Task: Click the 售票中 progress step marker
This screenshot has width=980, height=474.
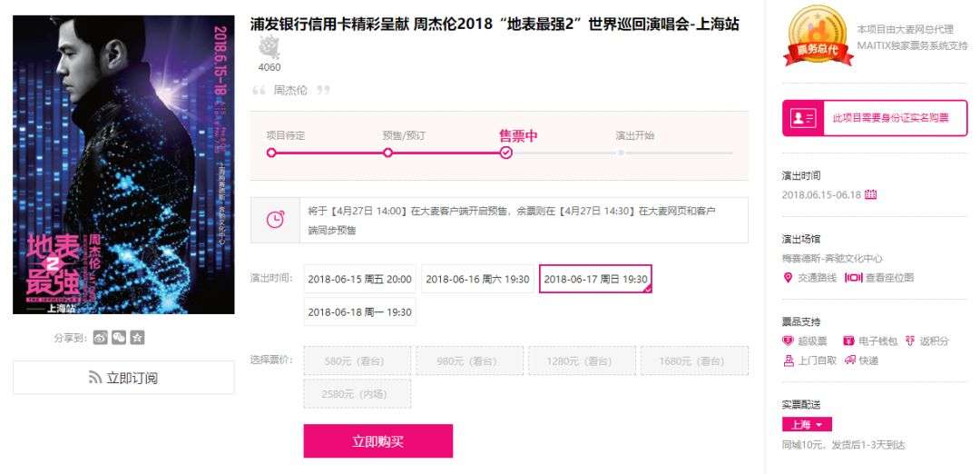Action: click(506, 153)
